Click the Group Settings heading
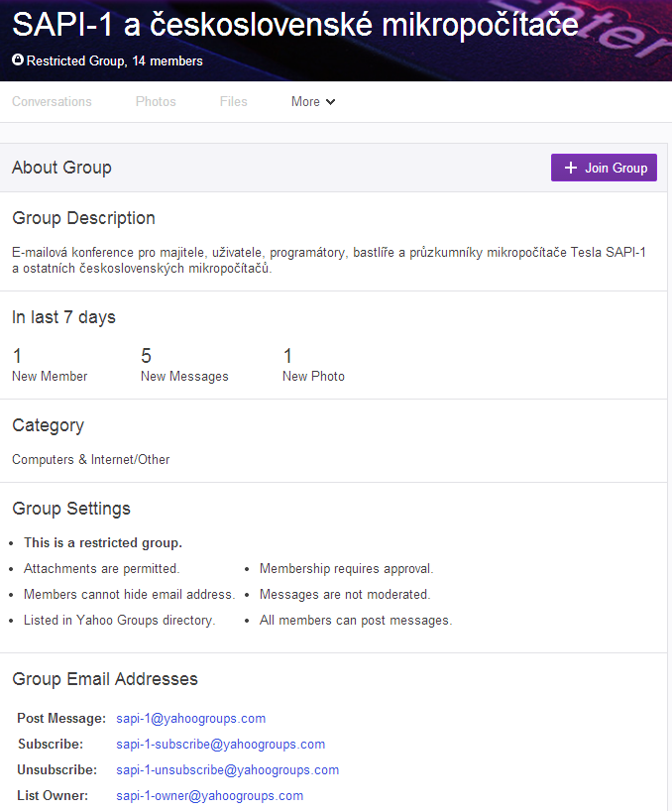Viewport: 672px width, 811px height. pos(70,509)
